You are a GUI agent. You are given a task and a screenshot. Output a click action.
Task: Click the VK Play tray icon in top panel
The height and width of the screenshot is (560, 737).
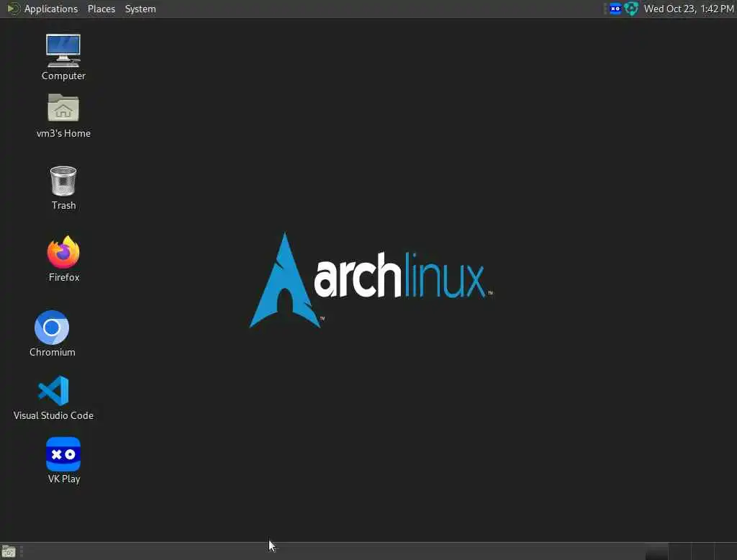tap(615, 9)
